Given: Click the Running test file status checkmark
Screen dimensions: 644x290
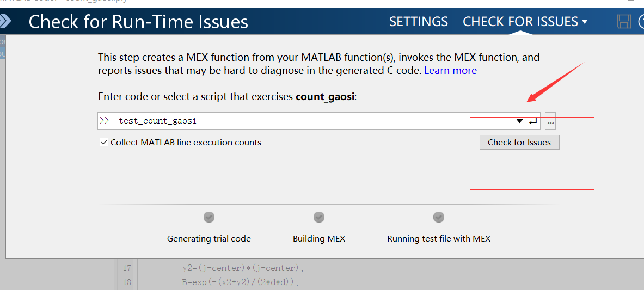Looking at the screenshot, I should tap(439, 218).
